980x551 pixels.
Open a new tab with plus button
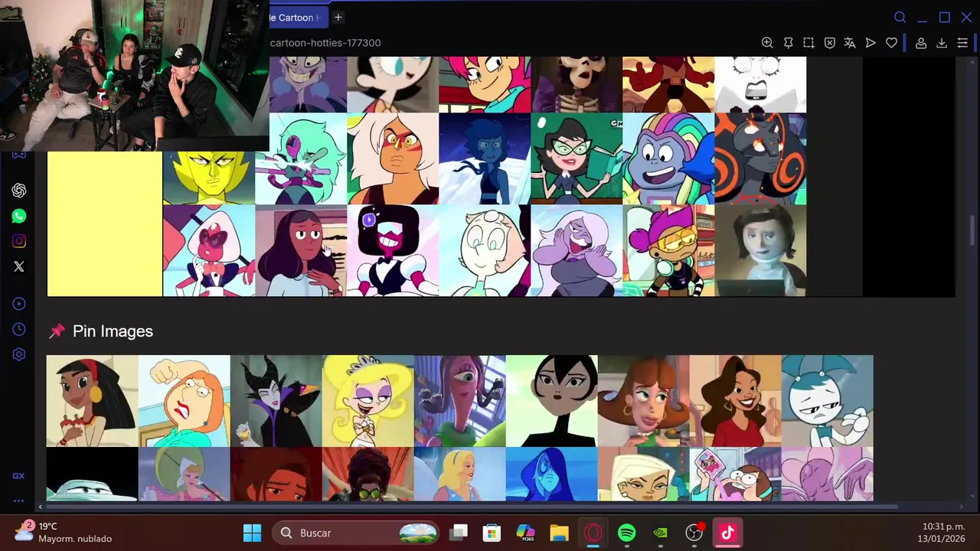click(x=338, y=17)
